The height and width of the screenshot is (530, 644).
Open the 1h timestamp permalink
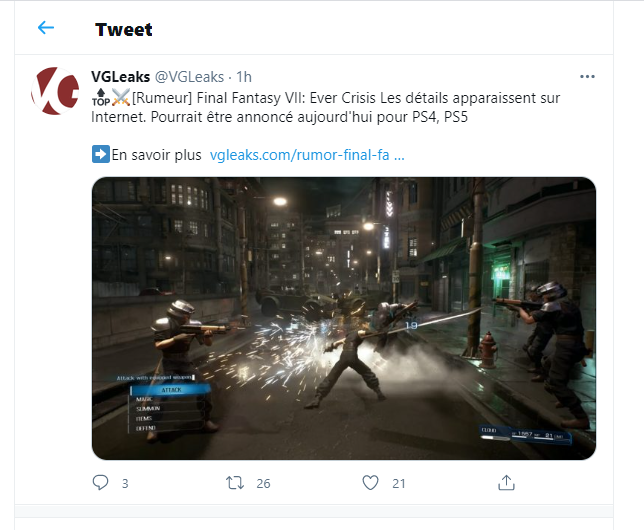click(244, 77)
